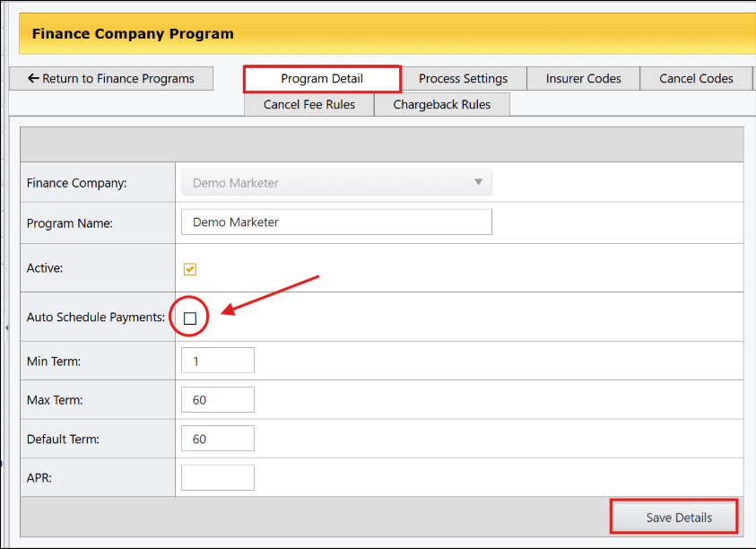Viewport: 756px width, 549px height.
Task: Click the Max Term field
Action: (218, 399)
